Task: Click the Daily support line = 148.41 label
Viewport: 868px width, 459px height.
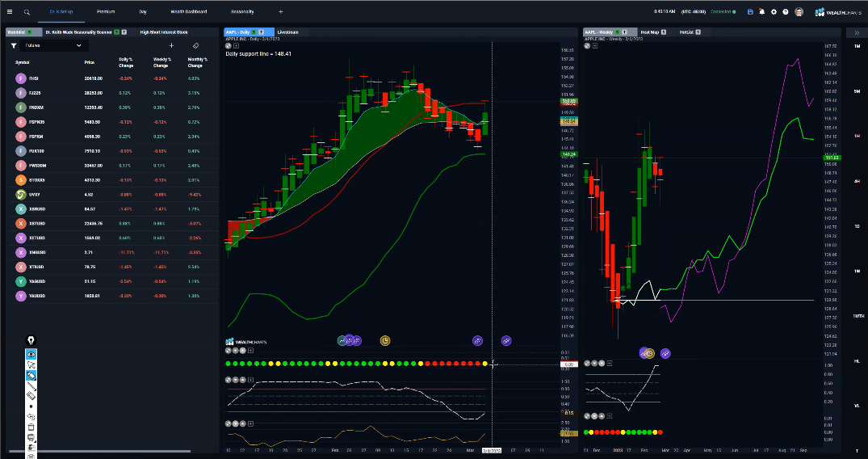Action: coord(258,54)
